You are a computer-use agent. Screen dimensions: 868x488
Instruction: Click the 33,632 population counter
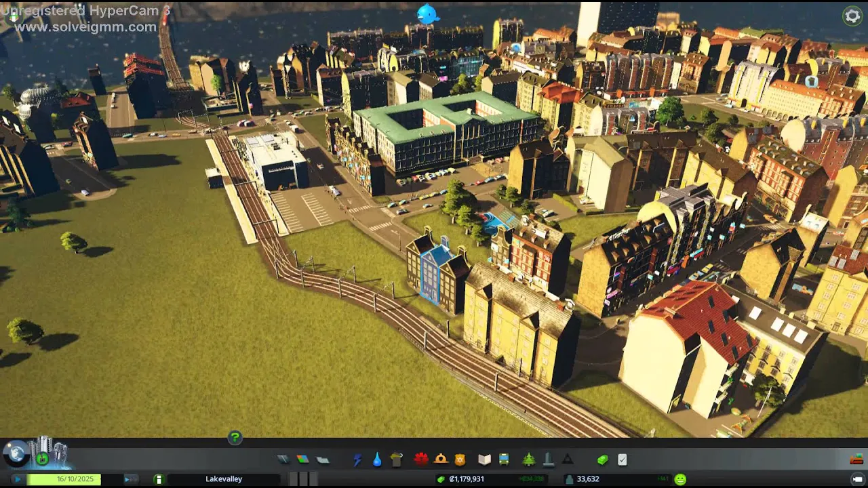(x=587, y=479)
